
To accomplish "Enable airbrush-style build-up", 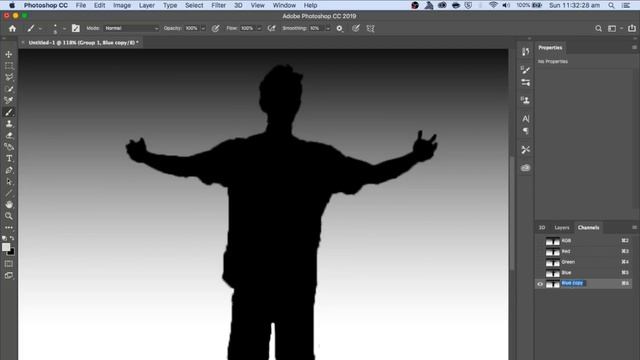I will pos(271,28).
